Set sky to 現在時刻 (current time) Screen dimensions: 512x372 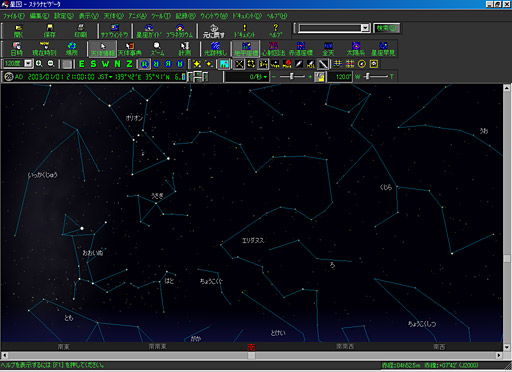coord(44,49)
